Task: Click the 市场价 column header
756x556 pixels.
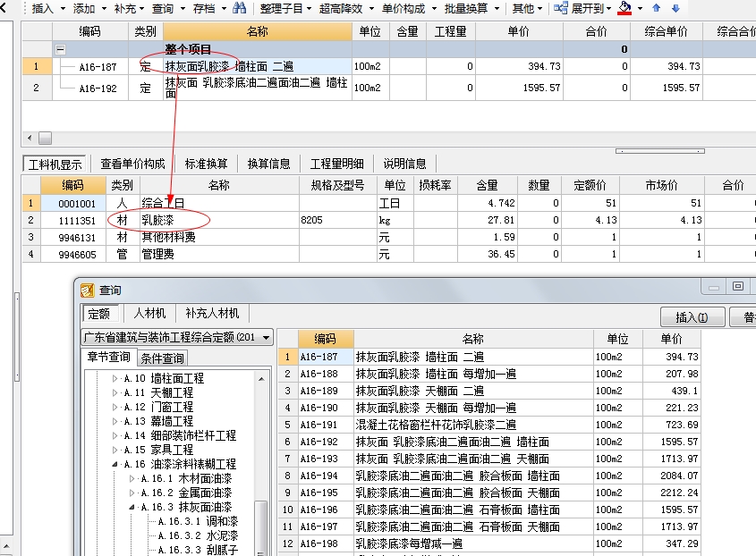Action: [x=662, y=186]
